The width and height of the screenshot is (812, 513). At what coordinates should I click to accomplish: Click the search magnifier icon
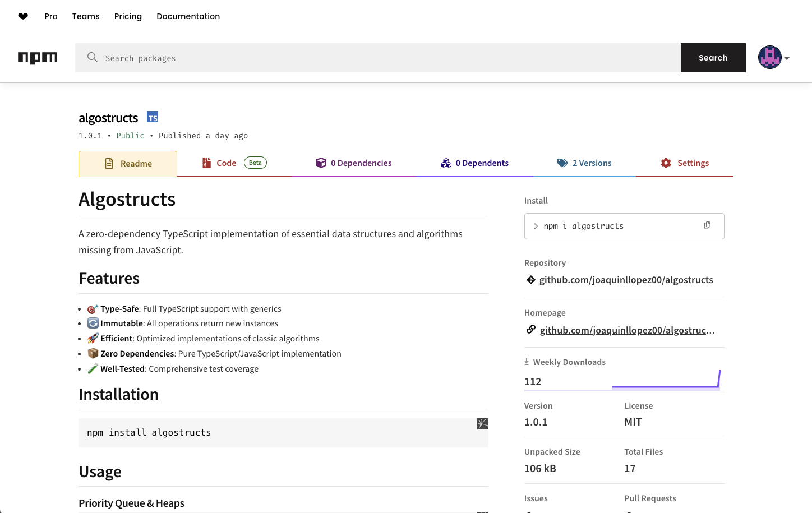click(93, 57)
